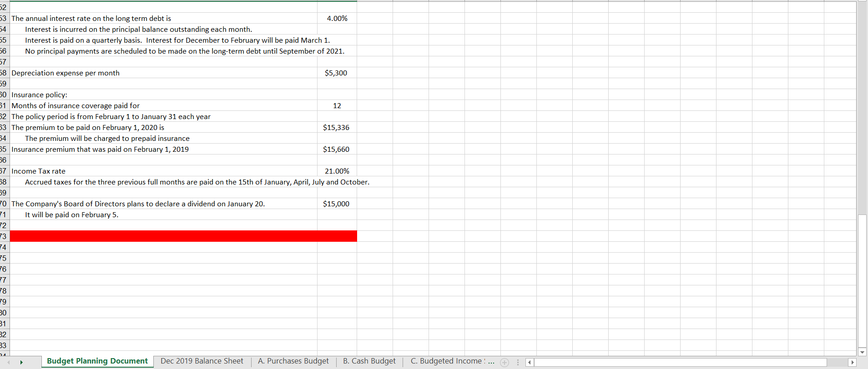The height and width of the screenshot is (369, 868).
Task: Click 'Depreciation expense per month' cell
Action: tap(163, 73)
